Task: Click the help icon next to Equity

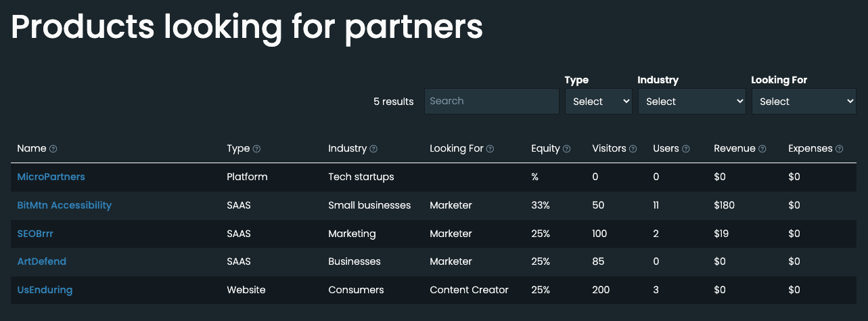Action: click(567, 149)
